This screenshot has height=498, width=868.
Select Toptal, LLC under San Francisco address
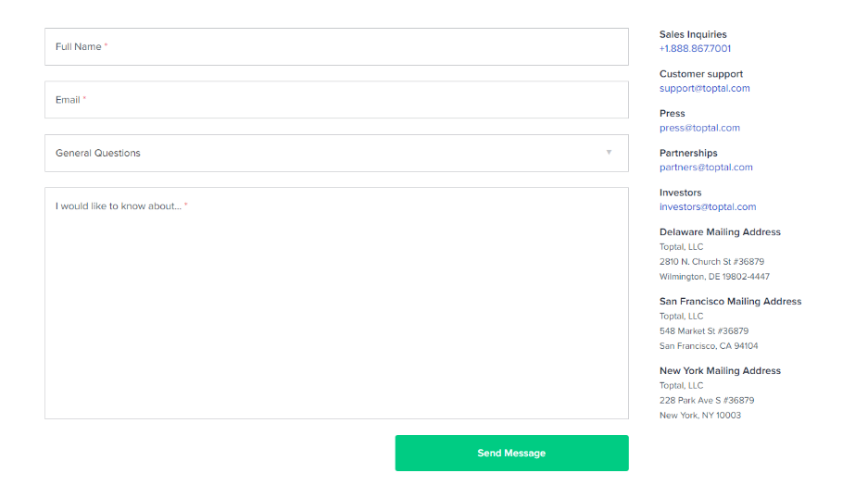(x=681, y=316)
